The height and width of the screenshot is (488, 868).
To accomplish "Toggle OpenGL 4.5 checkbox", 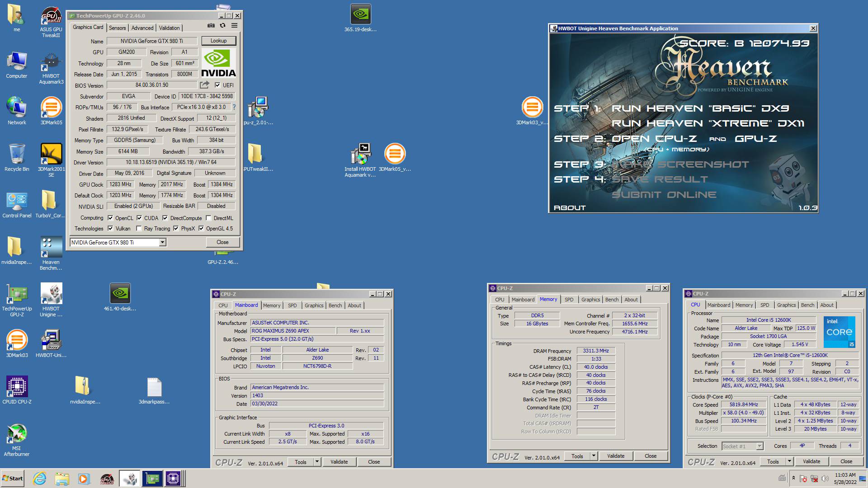I will coord(201,228).
